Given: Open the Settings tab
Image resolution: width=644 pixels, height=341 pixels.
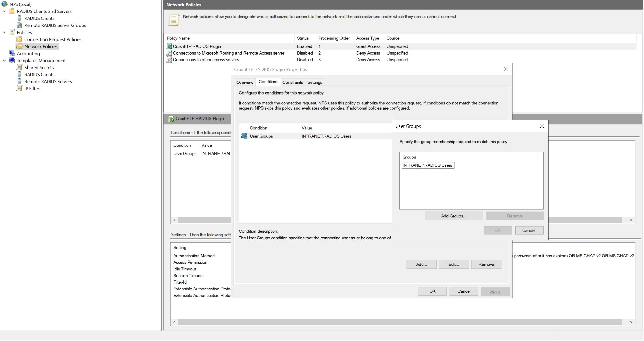Looking at the screenshot, I should (x=315, y=82).
